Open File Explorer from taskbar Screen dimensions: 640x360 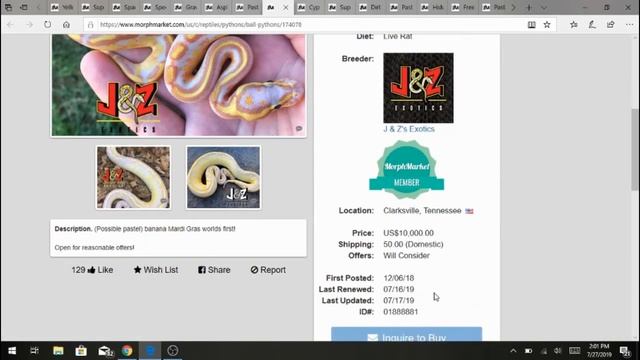pos(58,351)
